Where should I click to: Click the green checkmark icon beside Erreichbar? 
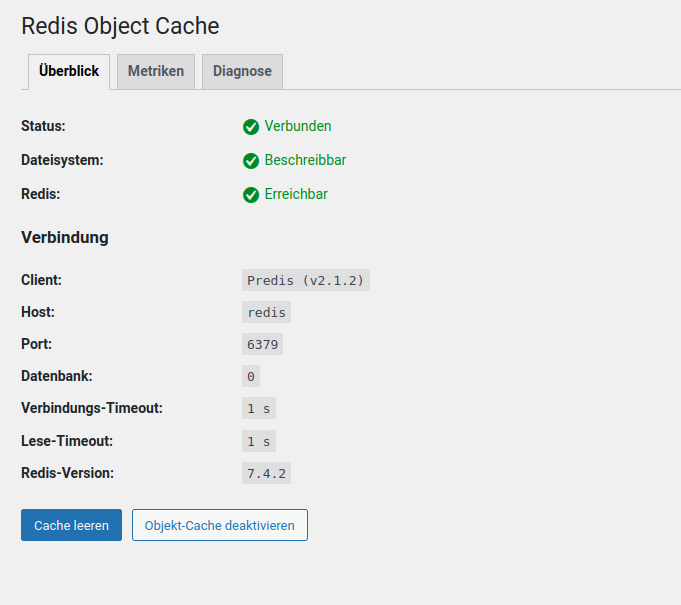tap(251, 195)
